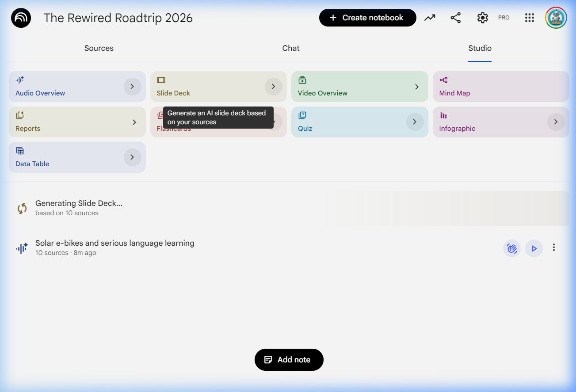576x392 pixels.
Task: Click the Add note button
Action: tap(289, 360)
